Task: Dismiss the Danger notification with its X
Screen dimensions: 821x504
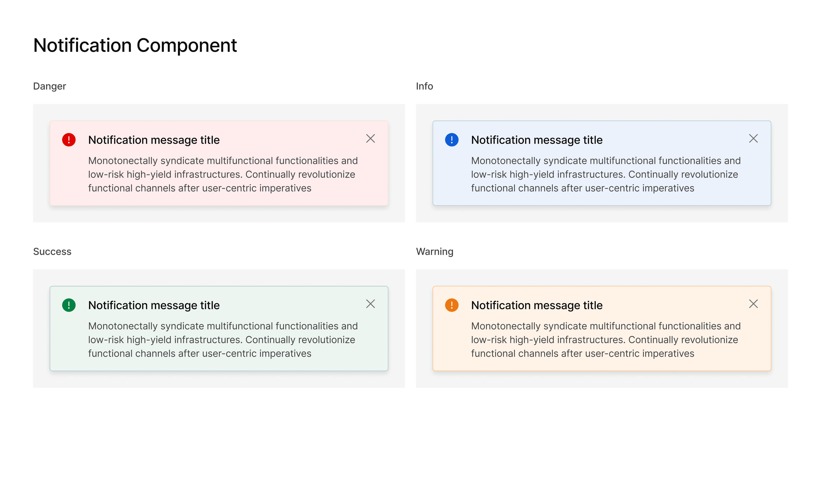Action: pyautogui.click(x=370, y=138)
